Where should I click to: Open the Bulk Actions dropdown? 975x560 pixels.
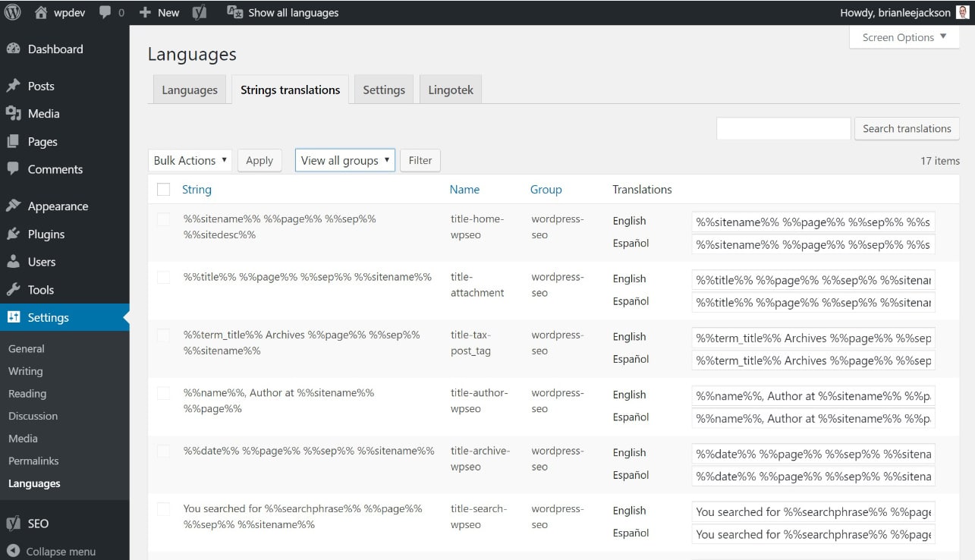tap(190, 160)
